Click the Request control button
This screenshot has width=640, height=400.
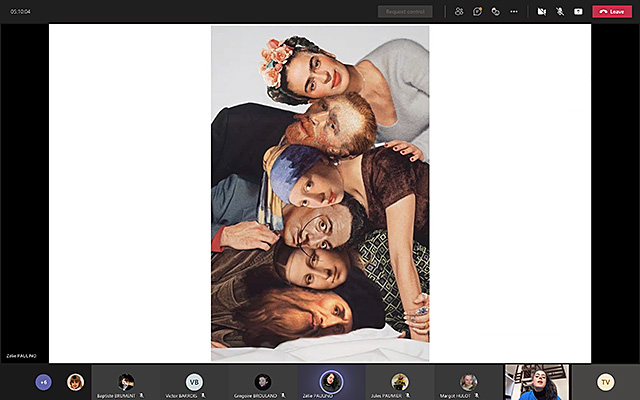405,11
